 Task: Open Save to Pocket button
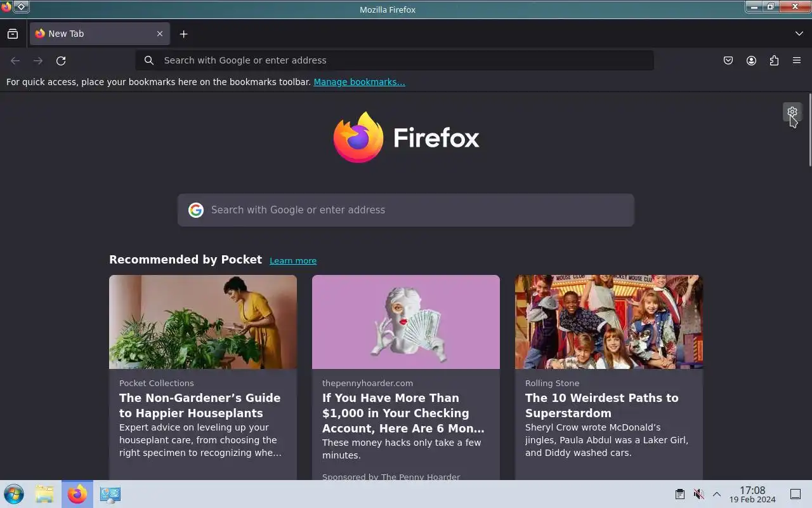point(728,60)
